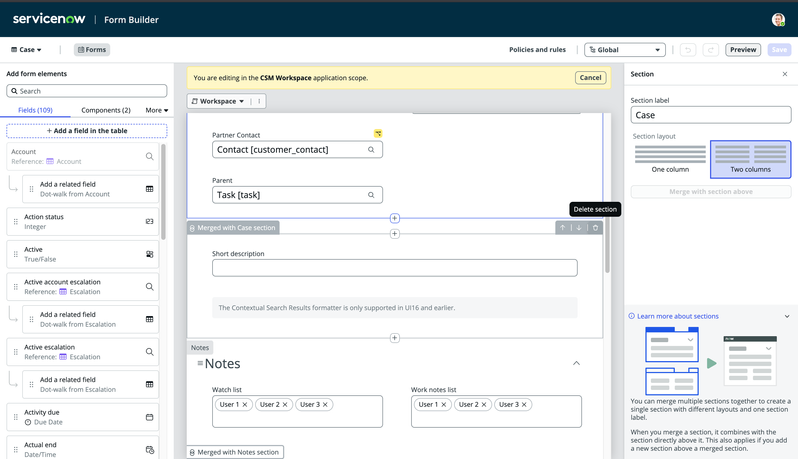This screenshot has width=798, height=459.
Task: Click the redo arrow button
Action: [x=710, y=50]
